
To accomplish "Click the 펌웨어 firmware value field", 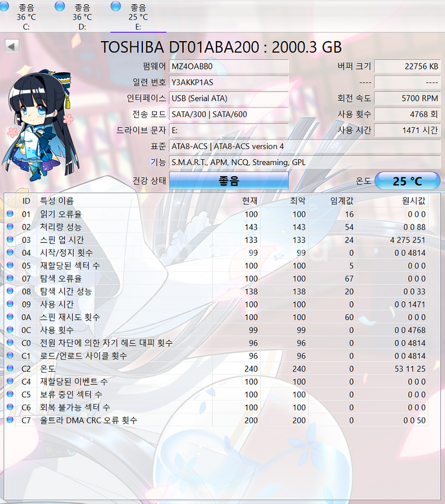I will pos(228,66).
